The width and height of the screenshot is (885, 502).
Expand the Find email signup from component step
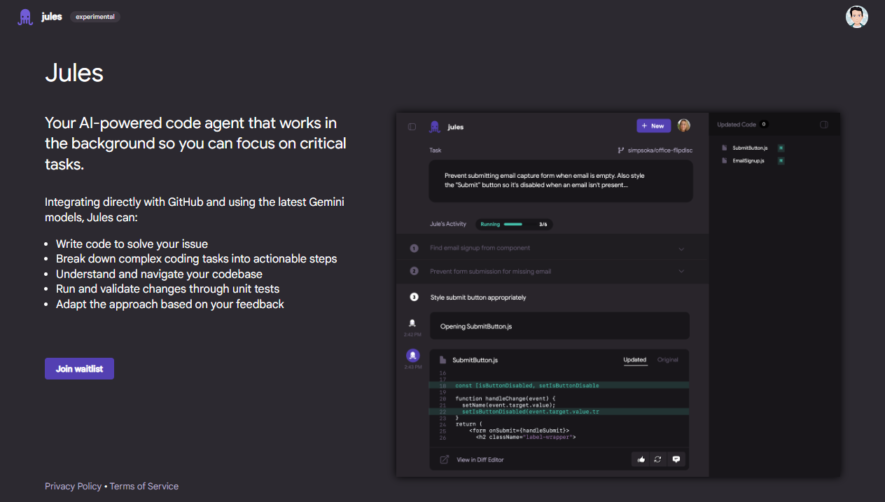coord(681,248)
